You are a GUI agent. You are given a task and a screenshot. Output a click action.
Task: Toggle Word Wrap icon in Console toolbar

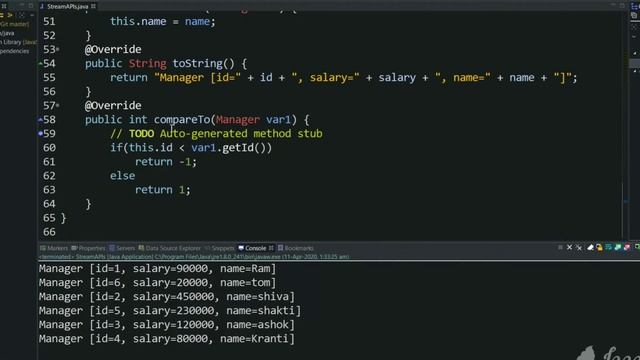tap(609, 247)
